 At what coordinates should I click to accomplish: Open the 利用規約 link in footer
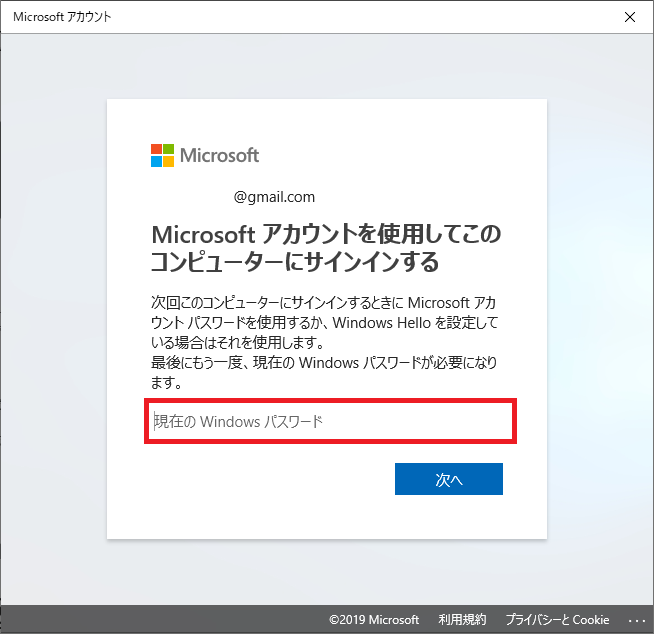click(x=462, y=620)
